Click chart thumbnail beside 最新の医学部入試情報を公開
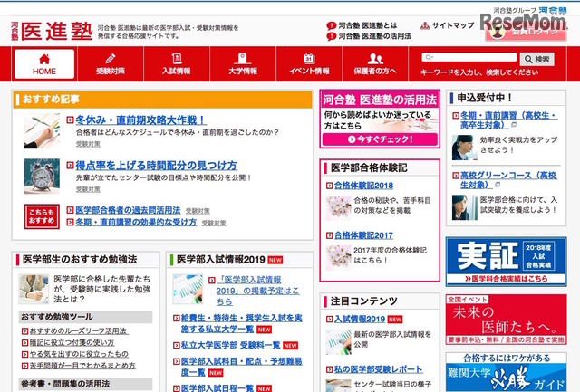Viewport: 580px width, 392px height. tap(338, 342)
